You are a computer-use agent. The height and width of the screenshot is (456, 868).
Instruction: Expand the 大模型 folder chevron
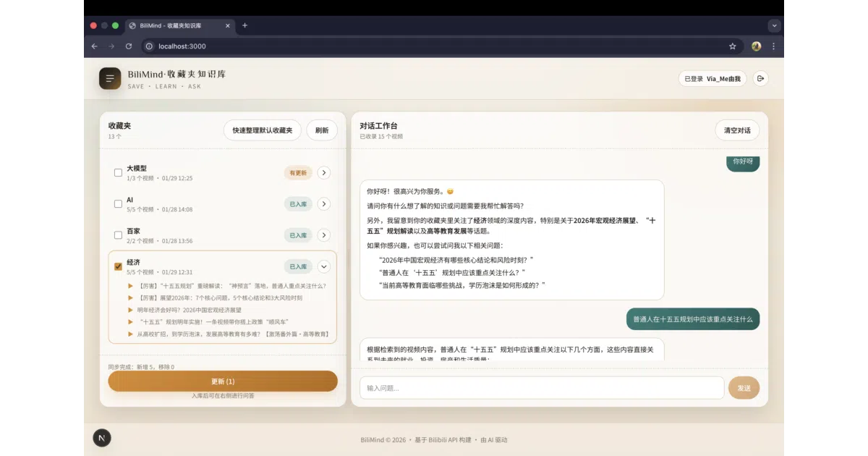(x=324, y=173)
